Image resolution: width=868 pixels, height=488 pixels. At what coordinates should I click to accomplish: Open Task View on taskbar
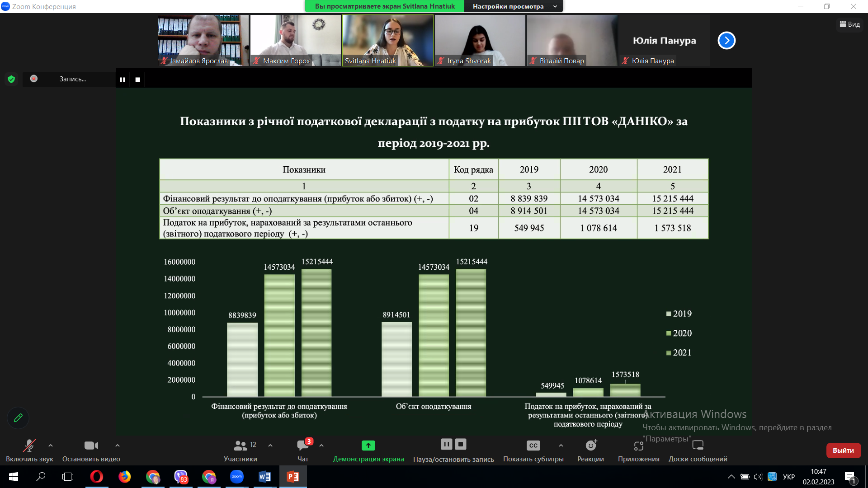point(68,477)
